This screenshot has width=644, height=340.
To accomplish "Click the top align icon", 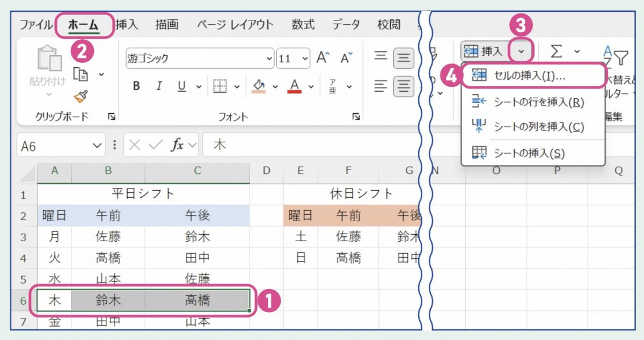I will (x=380, y=56).
